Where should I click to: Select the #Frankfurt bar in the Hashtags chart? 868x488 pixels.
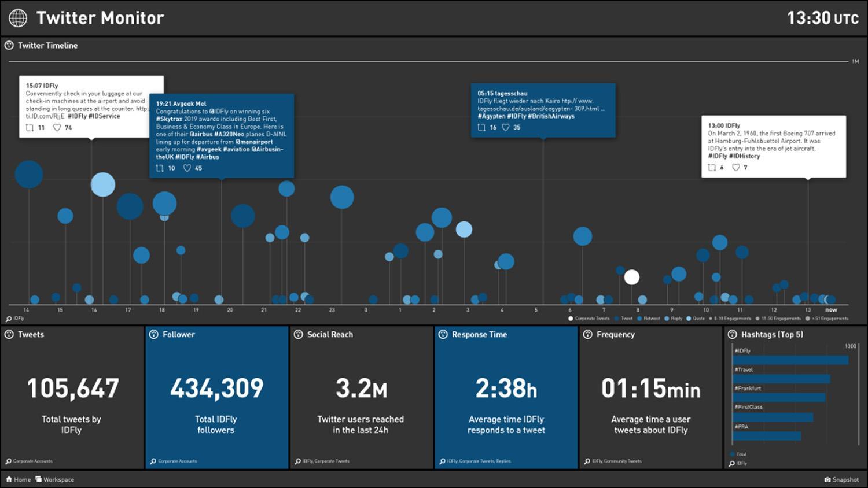click(x=778, y=397)
